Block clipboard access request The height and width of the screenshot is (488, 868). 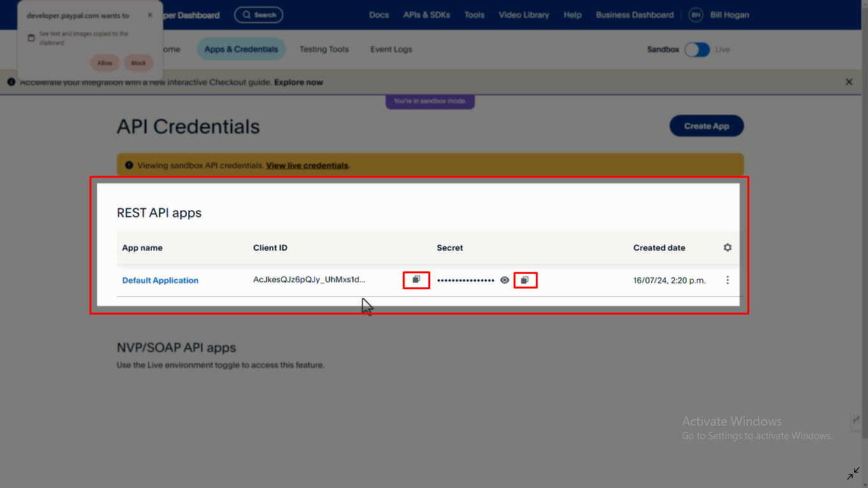tap(138, 63)
